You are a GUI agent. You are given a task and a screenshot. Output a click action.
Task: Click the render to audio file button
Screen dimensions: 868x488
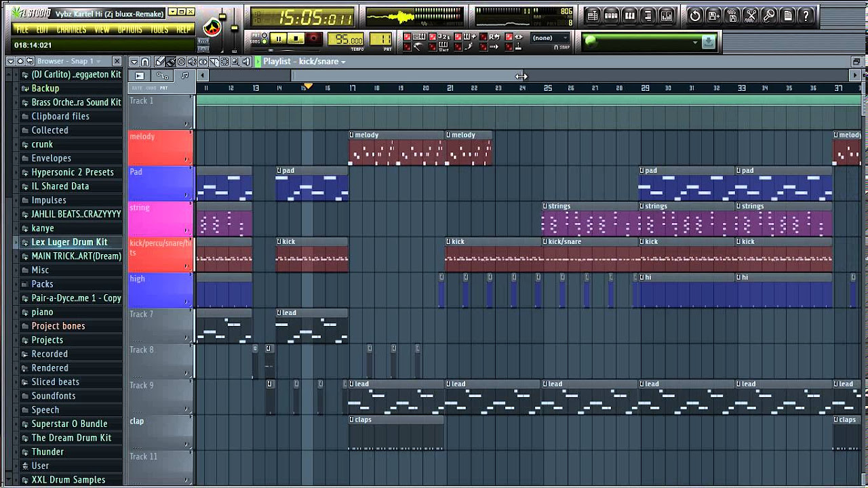pos(732,16)
